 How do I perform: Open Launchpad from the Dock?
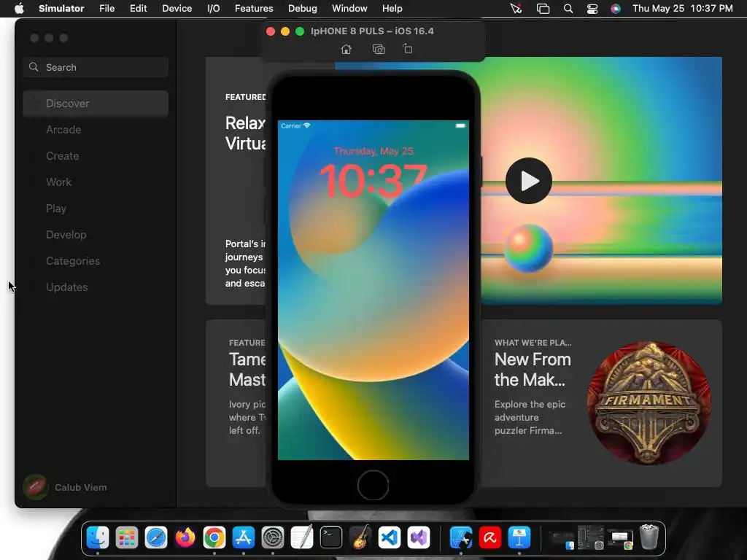(x=127, y=537)
